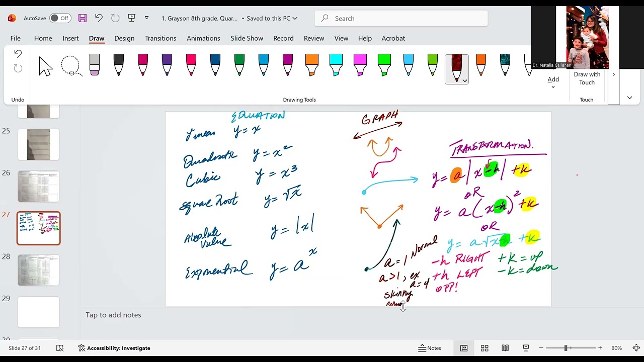Screen dimensions: 644x362
Task: Switch to Slide Sorter view
Action: [x=485, y=348]
